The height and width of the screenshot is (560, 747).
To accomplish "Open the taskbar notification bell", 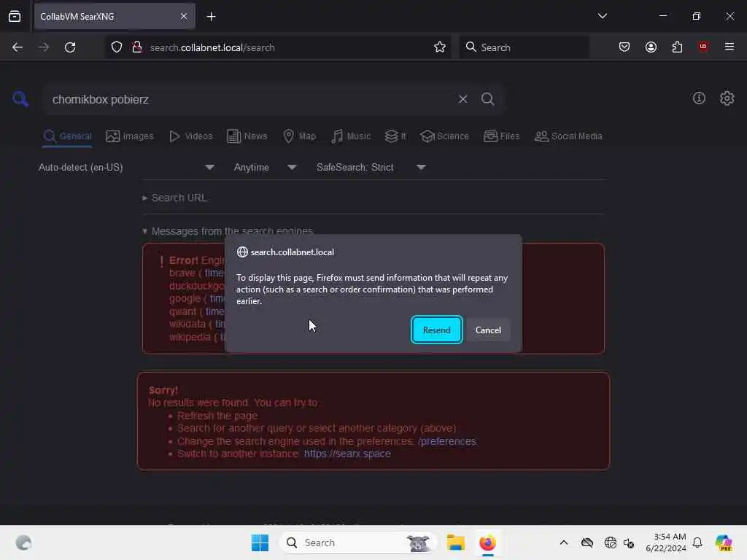I will tap(697, 542).
